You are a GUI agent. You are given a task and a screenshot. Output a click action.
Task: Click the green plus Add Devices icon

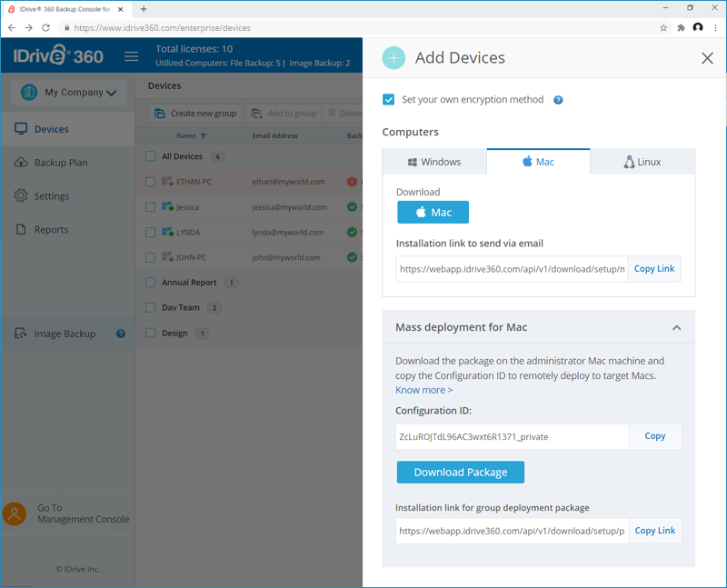click(393, 58)
